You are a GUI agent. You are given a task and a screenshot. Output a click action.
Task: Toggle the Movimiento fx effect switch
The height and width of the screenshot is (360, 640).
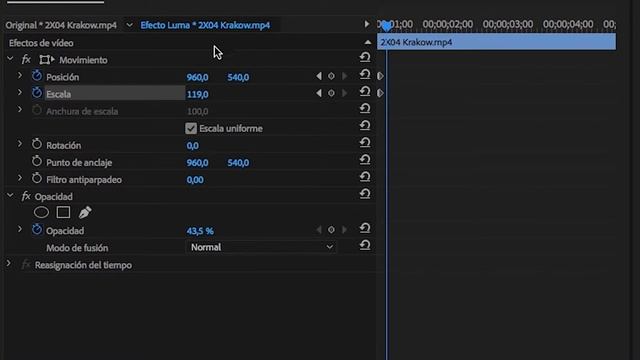[26, 60]
